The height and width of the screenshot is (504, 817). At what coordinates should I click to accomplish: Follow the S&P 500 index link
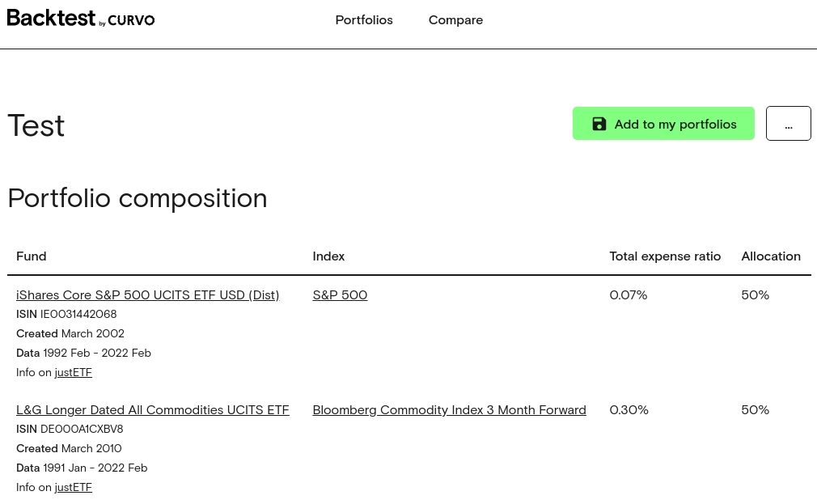[340, 295]
